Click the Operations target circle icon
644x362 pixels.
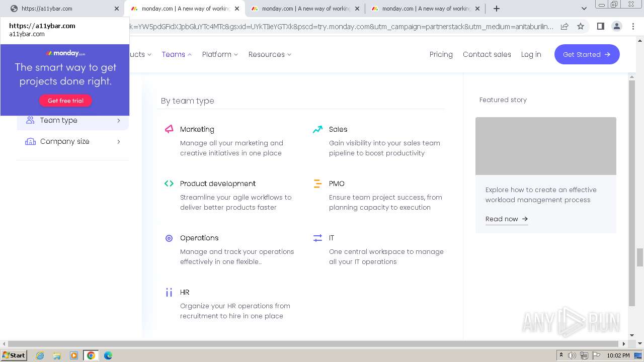(x=169, y=238)
